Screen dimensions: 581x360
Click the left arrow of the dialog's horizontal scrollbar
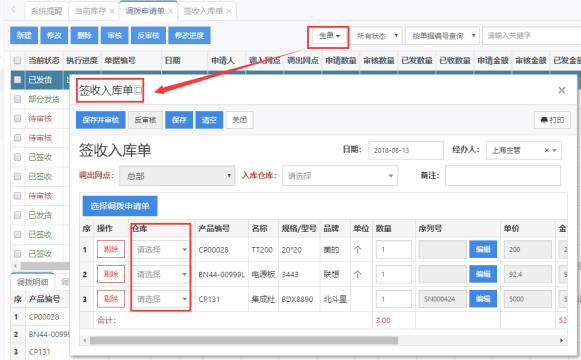point(85,340)
